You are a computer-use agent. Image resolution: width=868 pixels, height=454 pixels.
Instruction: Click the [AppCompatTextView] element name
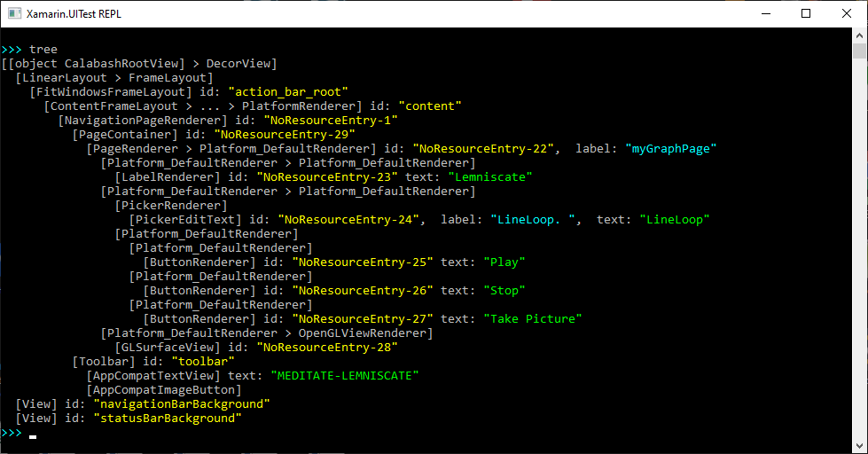pyautogui.click(x=153, y=376)
